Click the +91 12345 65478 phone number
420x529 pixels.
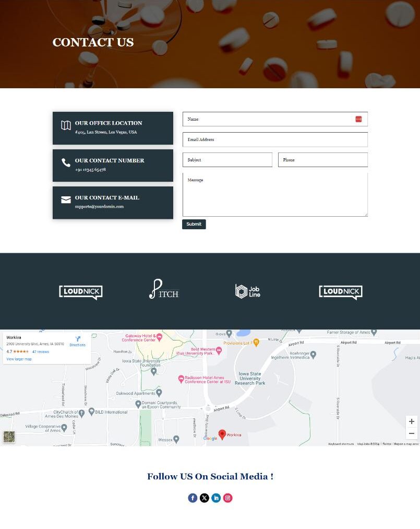pyautogui.click(x=90, y=169)
